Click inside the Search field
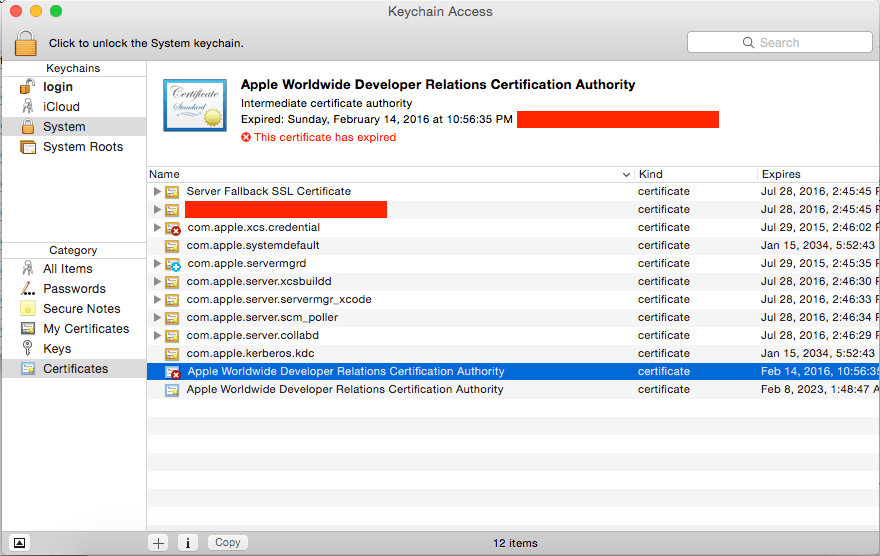Image resolution: width=880 pixels, height=556 pixels. pos(780,43)
